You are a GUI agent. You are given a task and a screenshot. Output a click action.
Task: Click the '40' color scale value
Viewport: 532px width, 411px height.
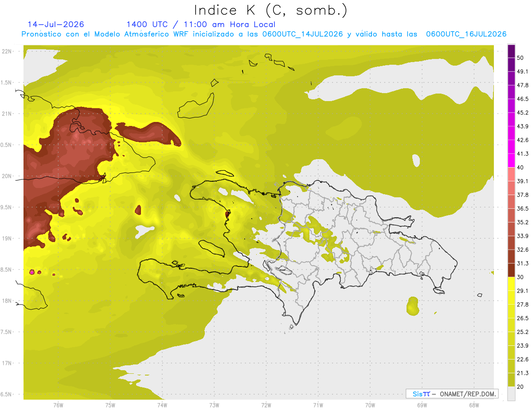pyautogui.click(x=521, y=168)
